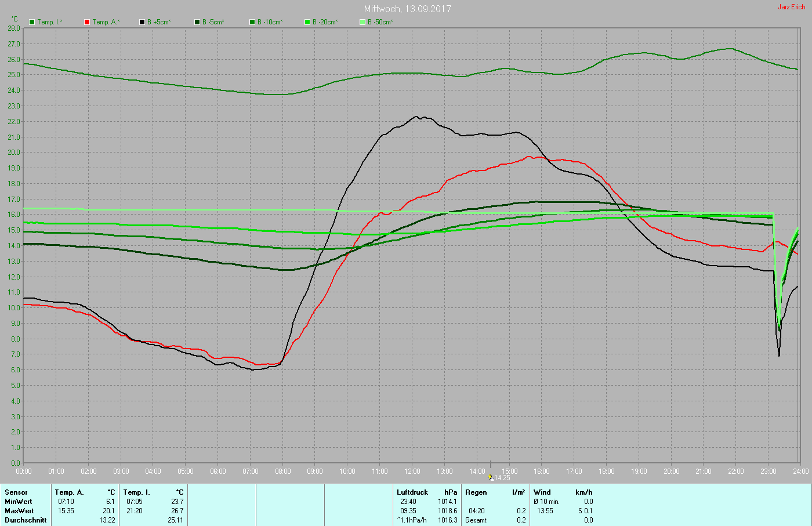812x526 pixels.
Task: Click the "Temp. I.*" legend label
Action: (x=50, y=22)
